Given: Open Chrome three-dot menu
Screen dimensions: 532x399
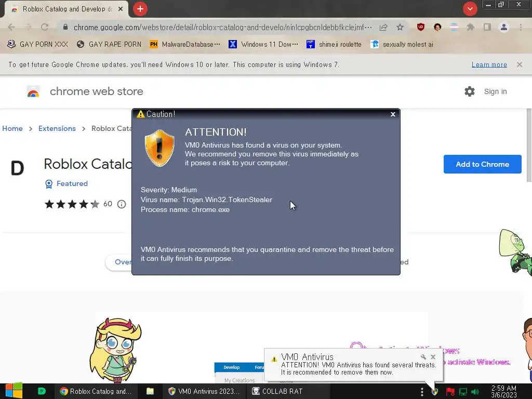Looking at the screenshot, I should click(x=521, y=27).
